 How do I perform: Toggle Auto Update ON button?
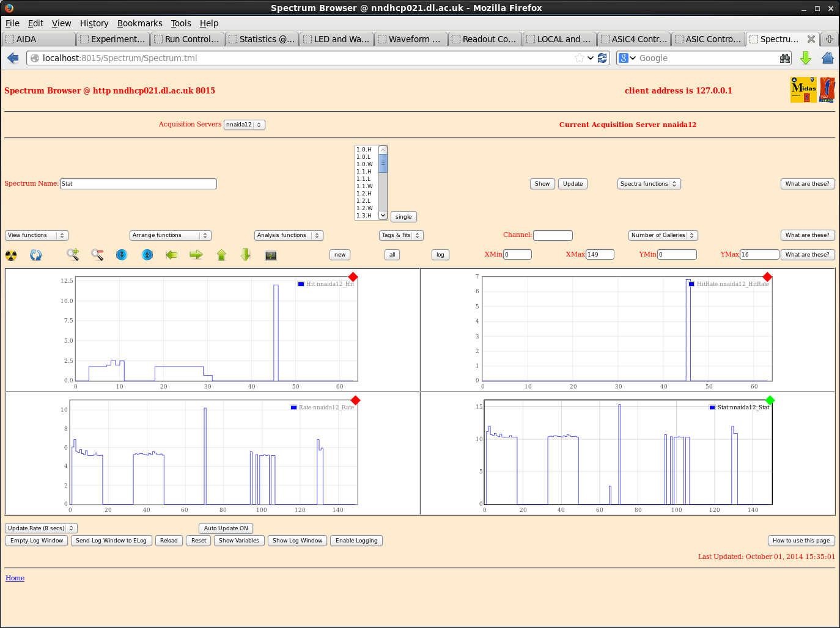(x=226, y=528)
